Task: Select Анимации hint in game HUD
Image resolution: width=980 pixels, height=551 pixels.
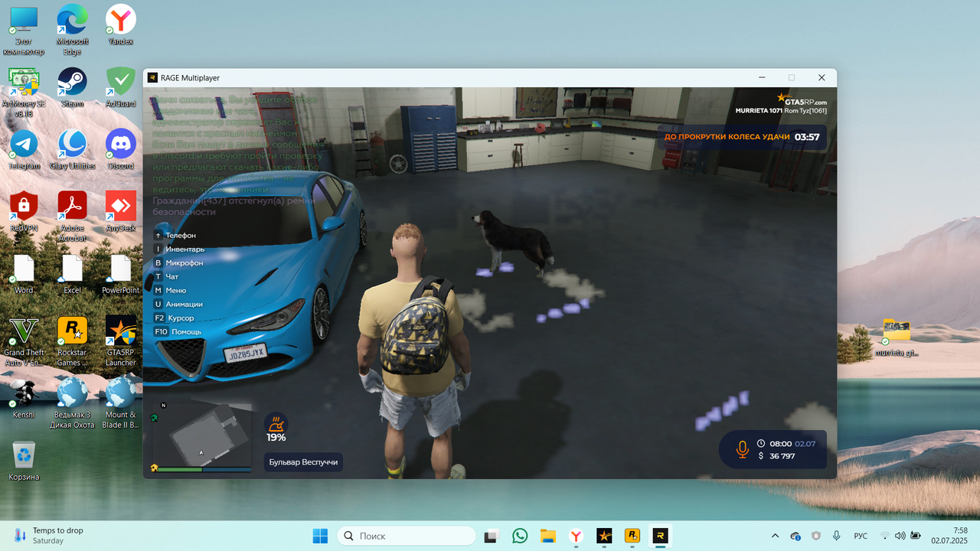Action: pyautogui.click(x=178, y=304)
